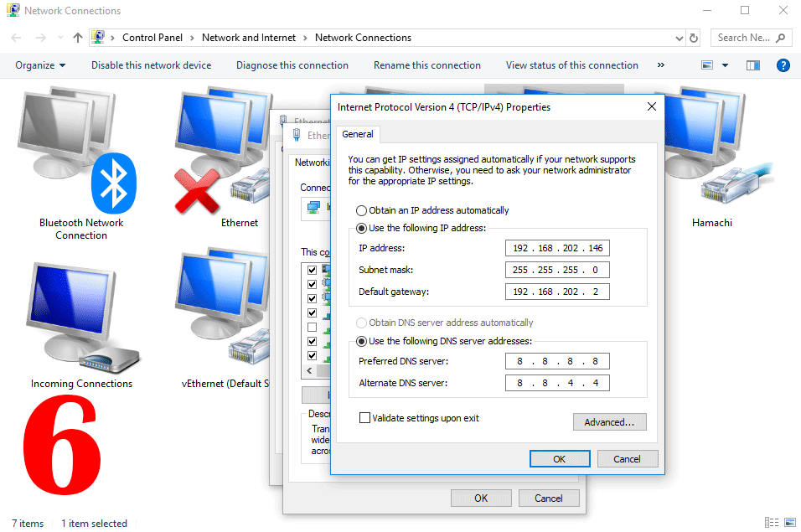Open the Organize dropdown
801x532 pixels.
click(x=39, y=65)
